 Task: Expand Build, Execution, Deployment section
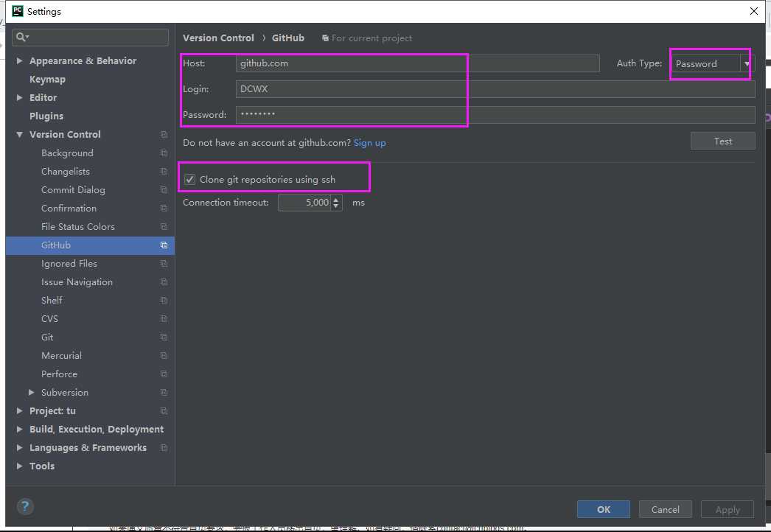coord(19,430)
